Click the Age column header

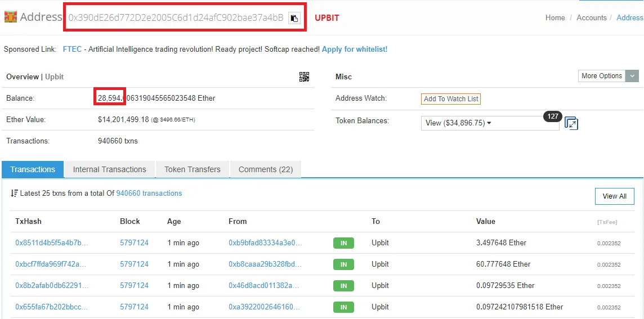point(174,221)
